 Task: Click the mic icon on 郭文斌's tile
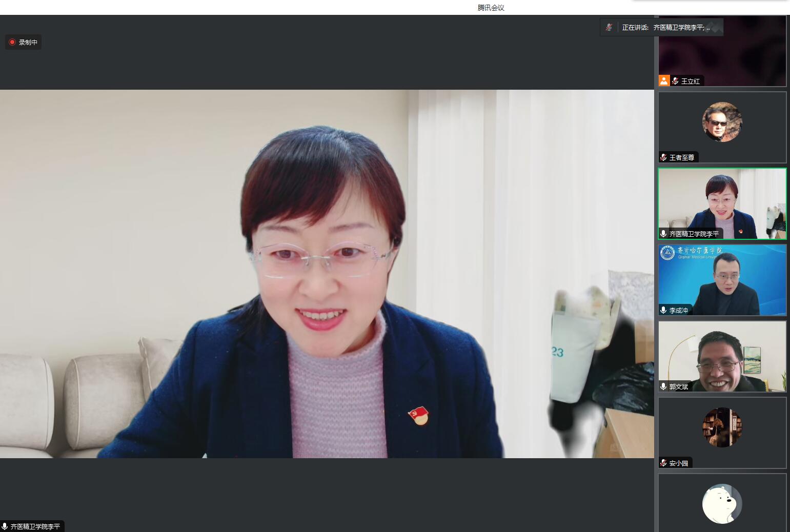[663, 386]
